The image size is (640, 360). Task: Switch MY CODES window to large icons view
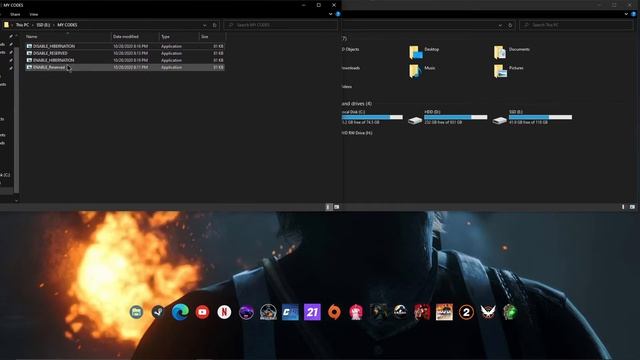(337, 207)
